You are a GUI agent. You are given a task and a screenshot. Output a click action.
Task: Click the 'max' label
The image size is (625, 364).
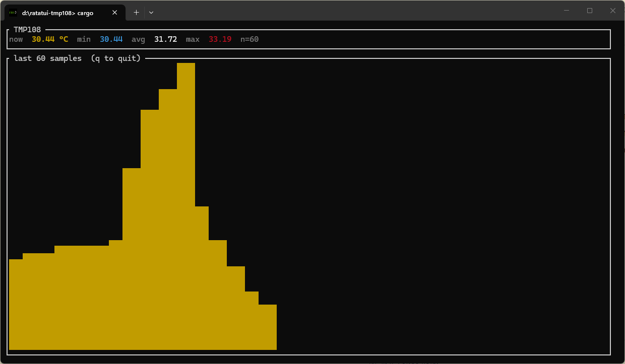193,39
